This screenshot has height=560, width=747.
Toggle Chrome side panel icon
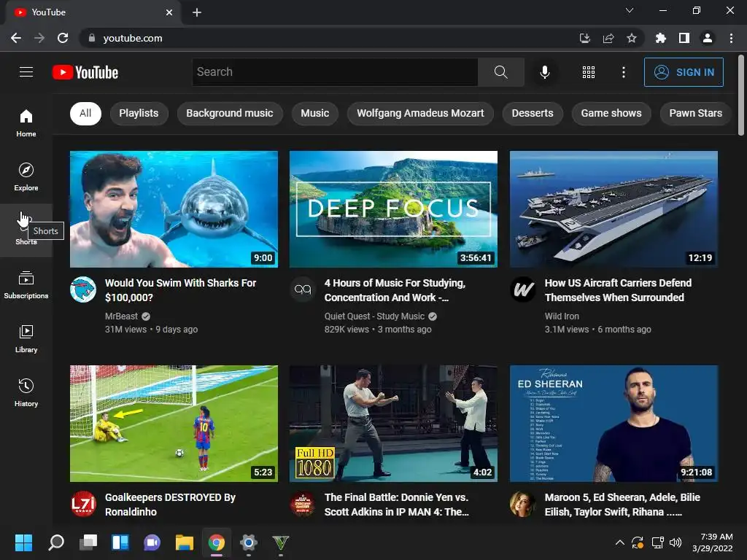point(684,38)
